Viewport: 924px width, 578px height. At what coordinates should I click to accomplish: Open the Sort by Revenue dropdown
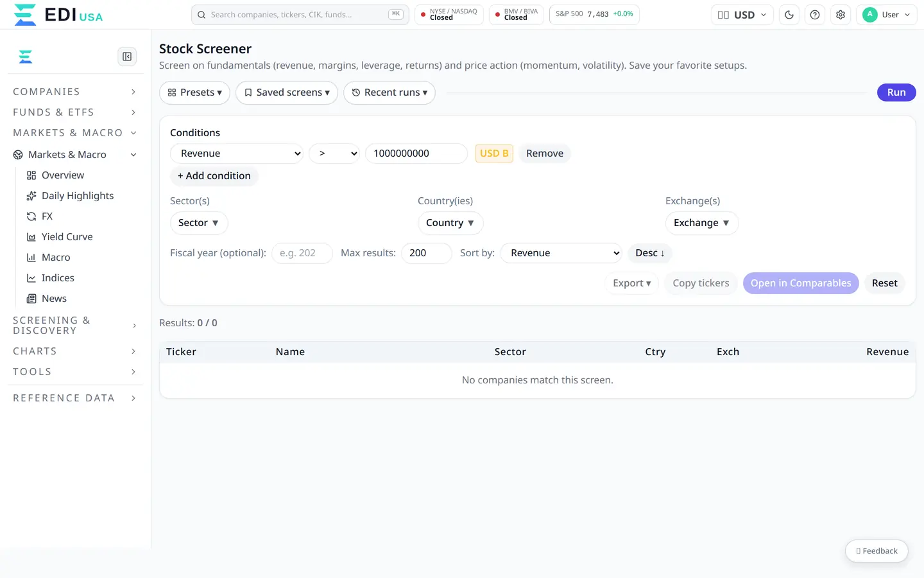pyautogui.click(x=561, y=253)
